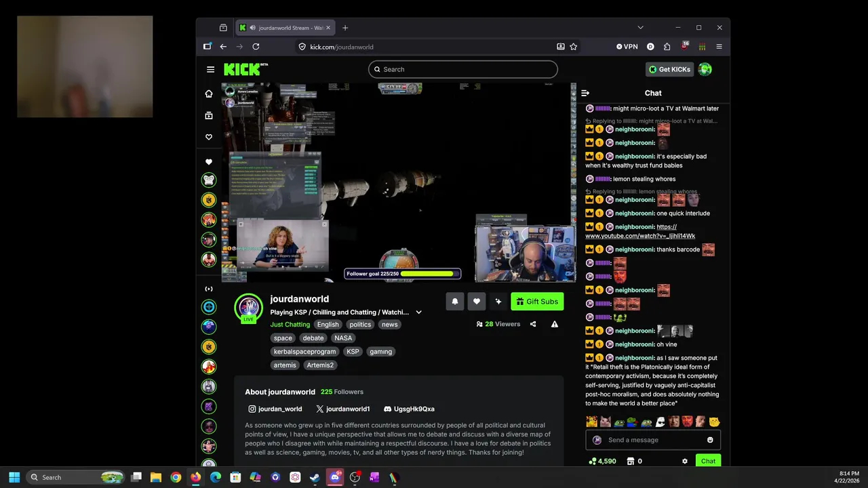Click the Follower goal progress bar
The width and height of the screenshot is (868, 488).
[403, 274]
